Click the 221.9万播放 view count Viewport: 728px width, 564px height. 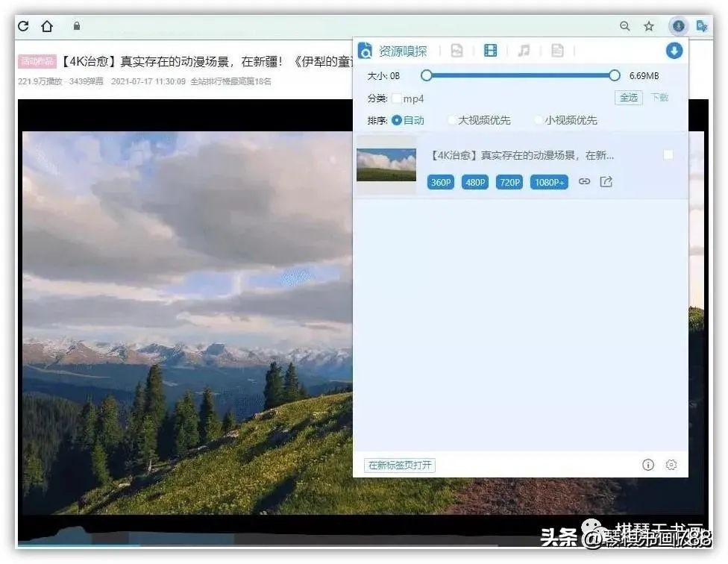(x=40, y=81)
